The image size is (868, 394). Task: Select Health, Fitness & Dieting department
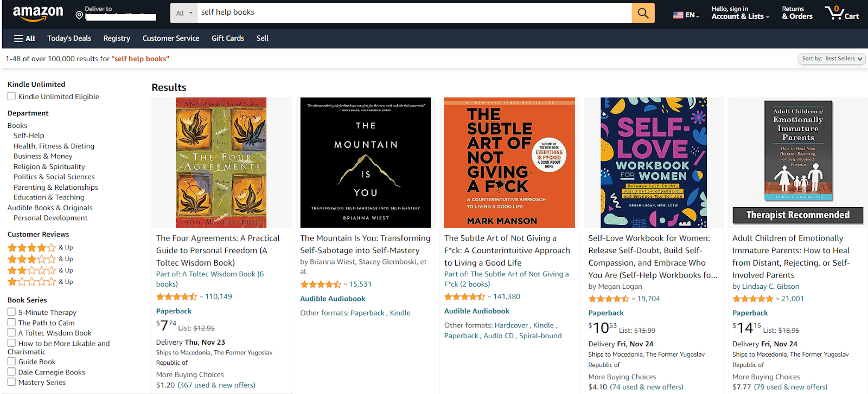pyautogui.click(x=54, y=146)
